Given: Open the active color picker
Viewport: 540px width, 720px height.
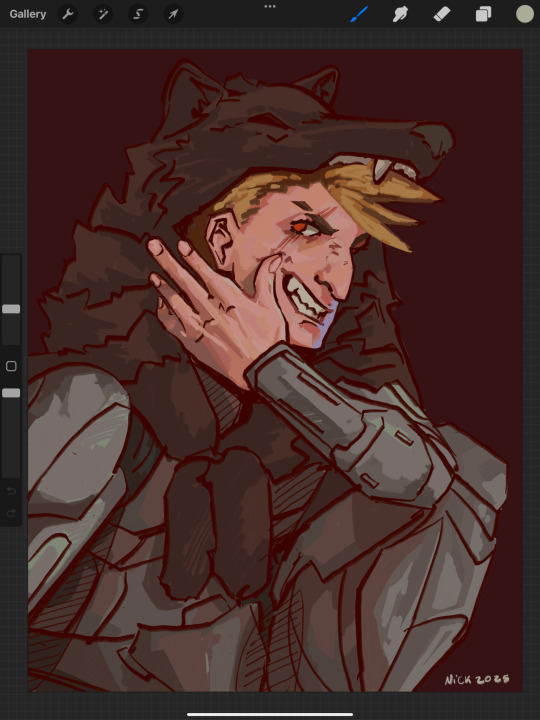Looking at the screenshot, I should point(524,14).
